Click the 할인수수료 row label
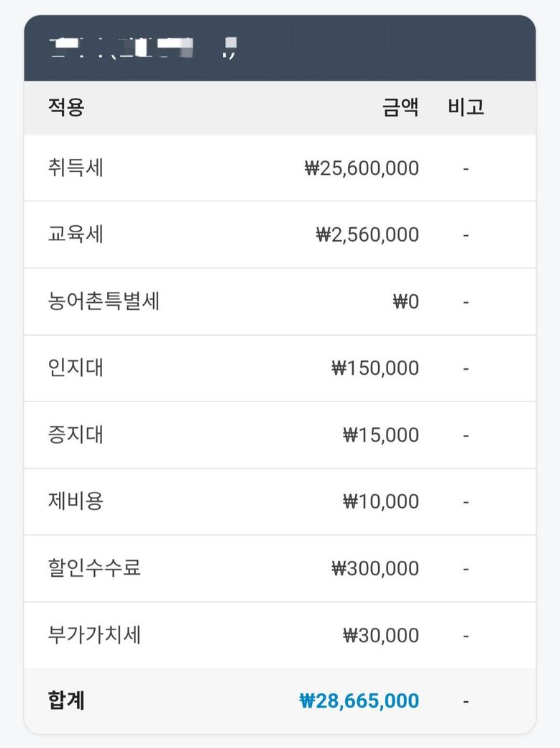 coord(94,568)
